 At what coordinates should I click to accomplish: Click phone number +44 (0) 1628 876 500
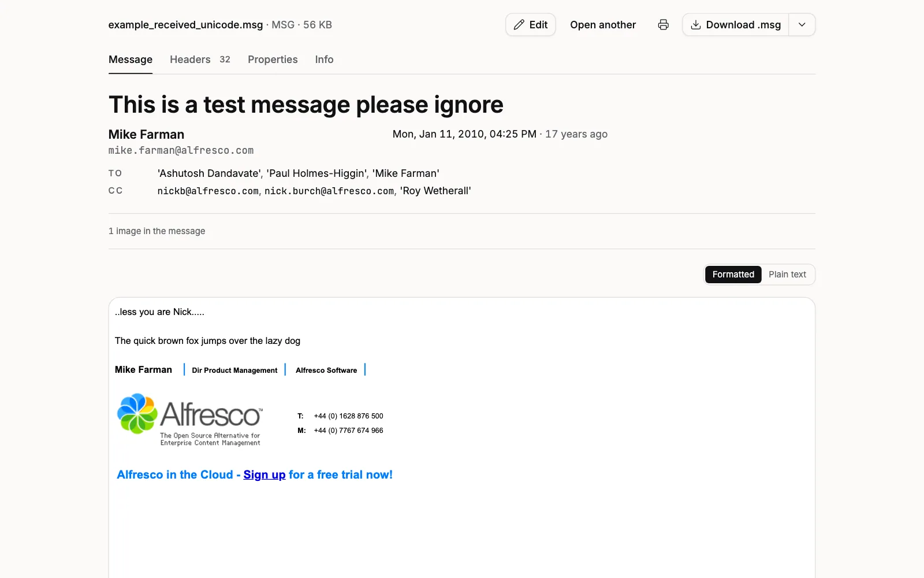click(x=348, y=416)
